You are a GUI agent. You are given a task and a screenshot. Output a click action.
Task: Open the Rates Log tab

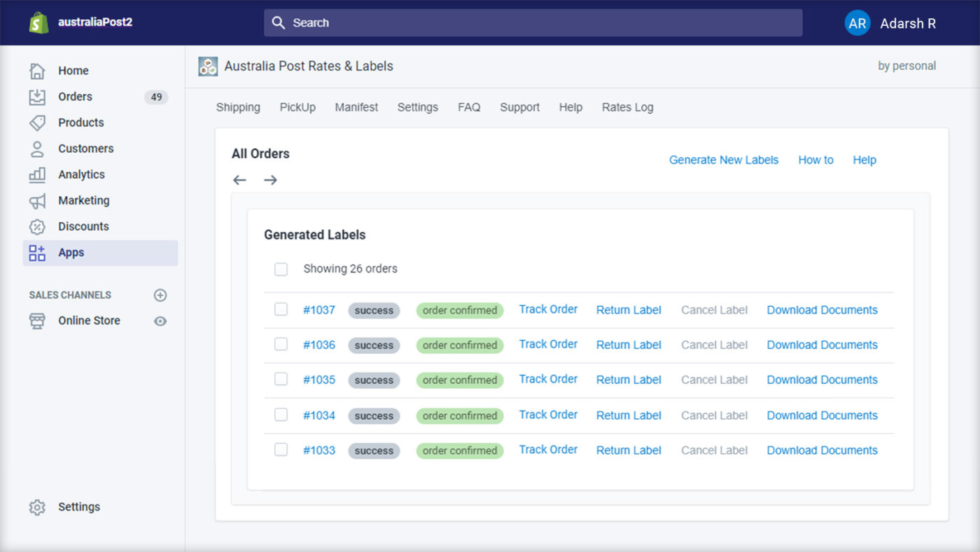tap(628, 107)
